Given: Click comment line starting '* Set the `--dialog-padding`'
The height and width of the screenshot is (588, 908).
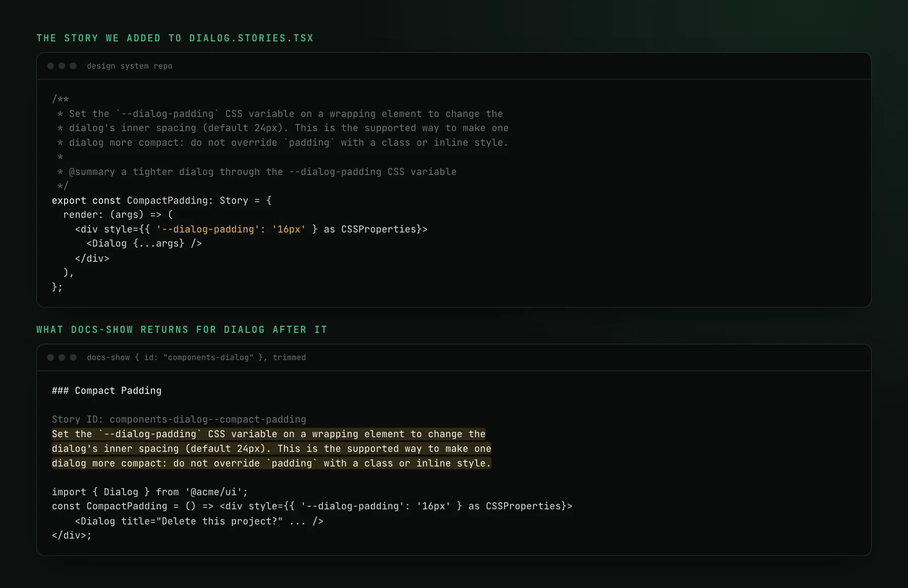Looking at the screenshot, I should [x=280, y=114].
